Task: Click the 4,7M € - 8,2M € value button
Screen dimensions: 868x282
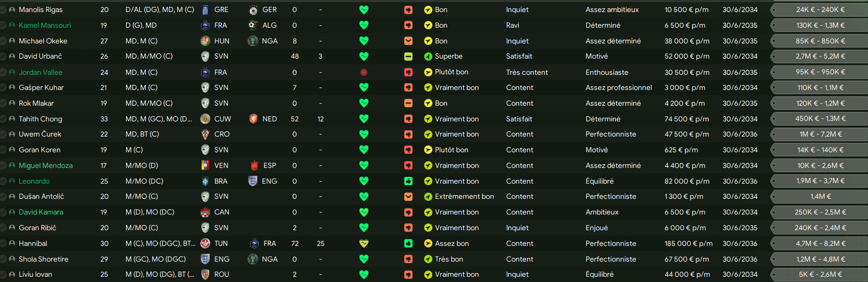Action: coord(820,243)
